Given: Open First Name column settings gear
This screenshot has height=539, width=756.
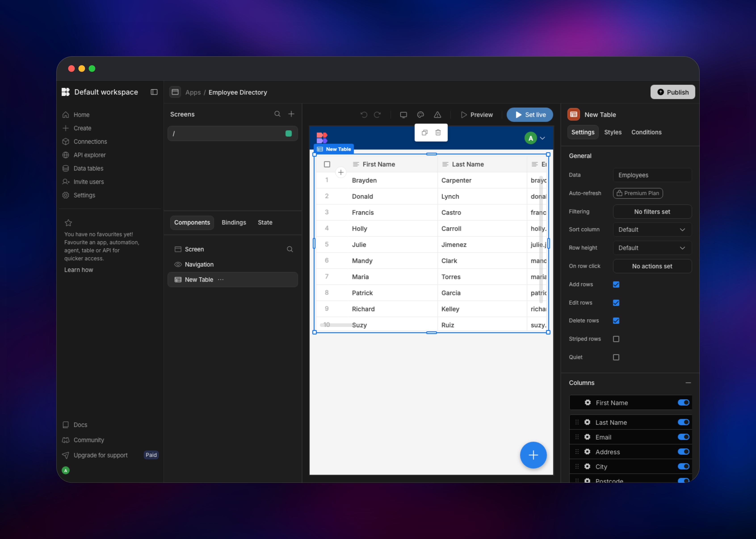Looking at the screenshot, I should [x=588, y=403].
